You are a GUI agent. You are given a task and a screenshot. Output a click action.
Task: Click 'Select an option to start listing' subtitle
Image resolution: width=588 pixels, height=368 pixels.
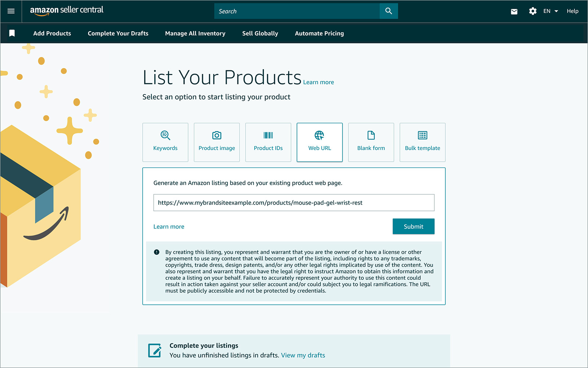click(216, 97)
